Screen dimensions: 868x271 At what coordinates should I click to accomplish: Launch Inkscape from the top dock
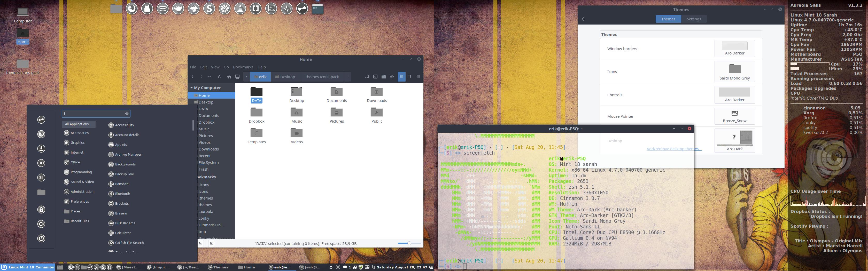click(x=194, y=9)
